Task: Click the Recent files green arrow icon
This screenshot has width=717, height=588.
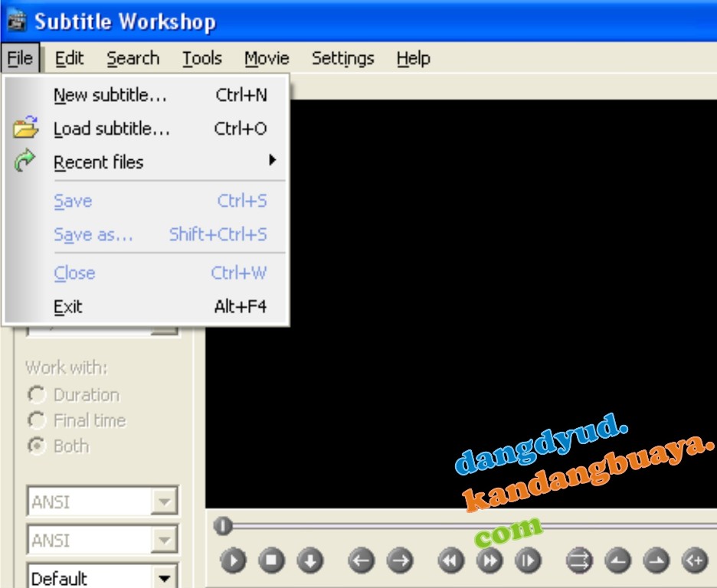Action: [25, 160]
